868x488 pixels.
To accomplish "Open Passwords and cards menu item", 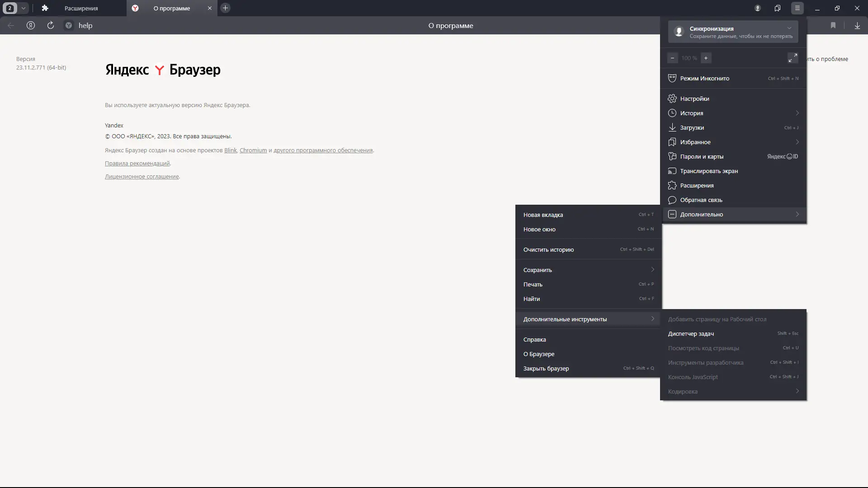I will pos(702,156).
